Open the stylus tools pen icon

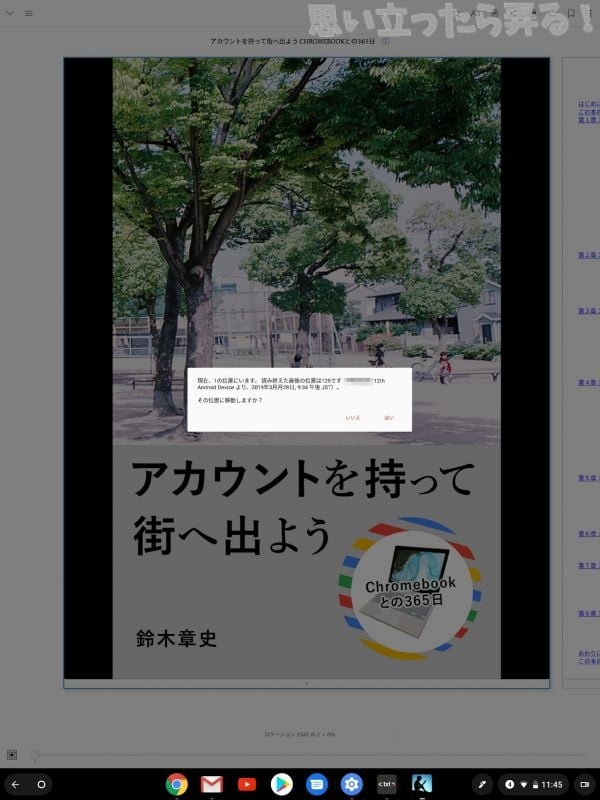click(x=482, y=785)
